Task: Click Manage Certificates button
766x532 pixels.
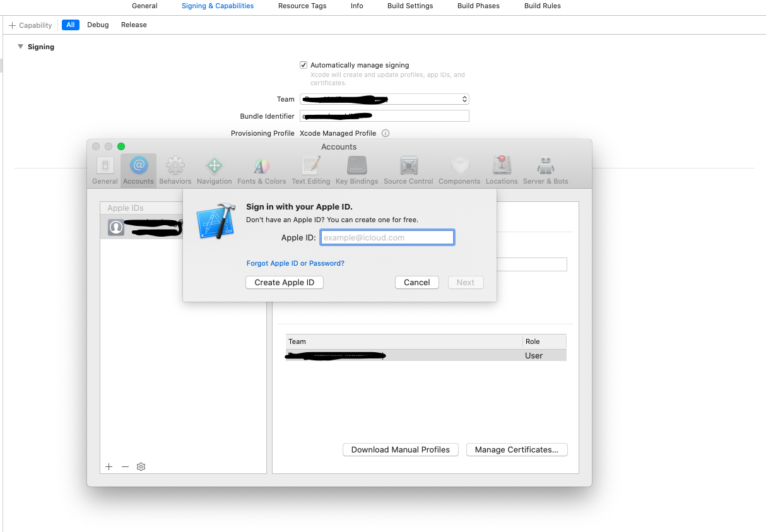Action: (x=517, y=449)
